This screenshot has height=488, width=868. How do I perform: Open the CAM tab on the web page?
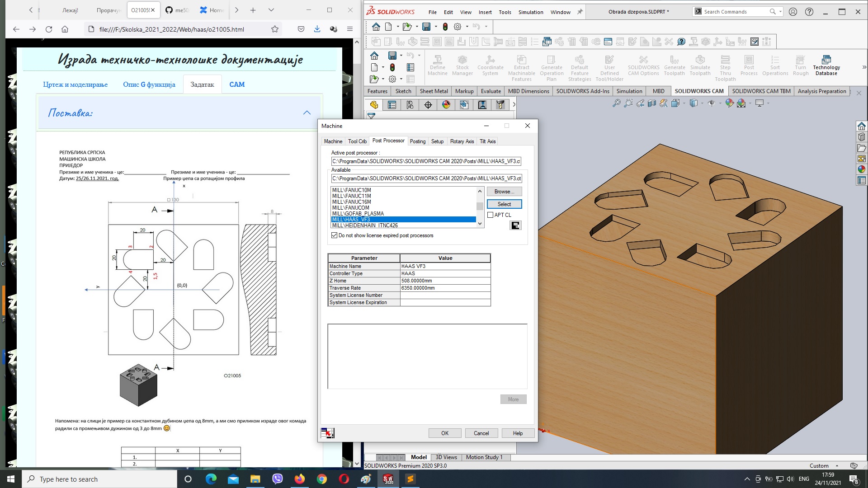click(237, 84)
